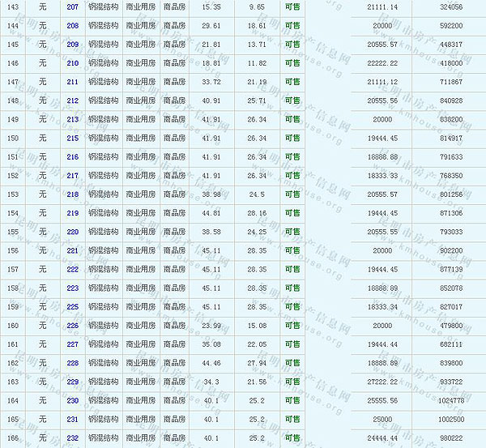This screenshot has width=486, height=448.
Task: Select room 213 link
Action: pyautogui.click(x=73, y=119)
